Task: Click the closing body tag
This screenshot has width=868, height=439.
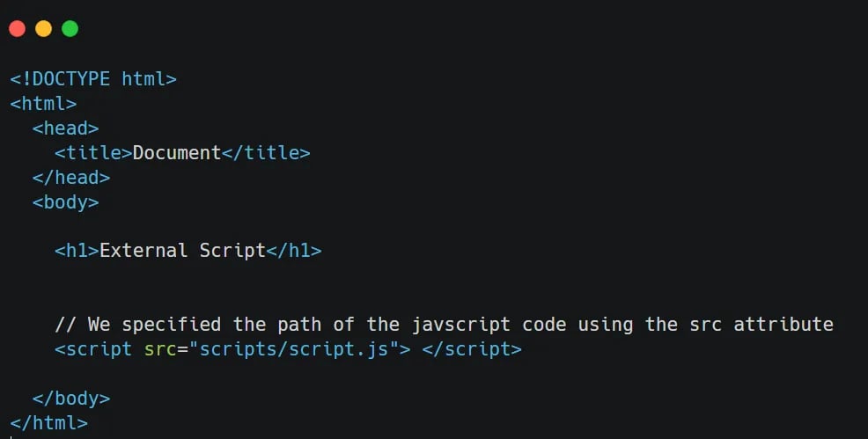Action: [x=71, y=399]
